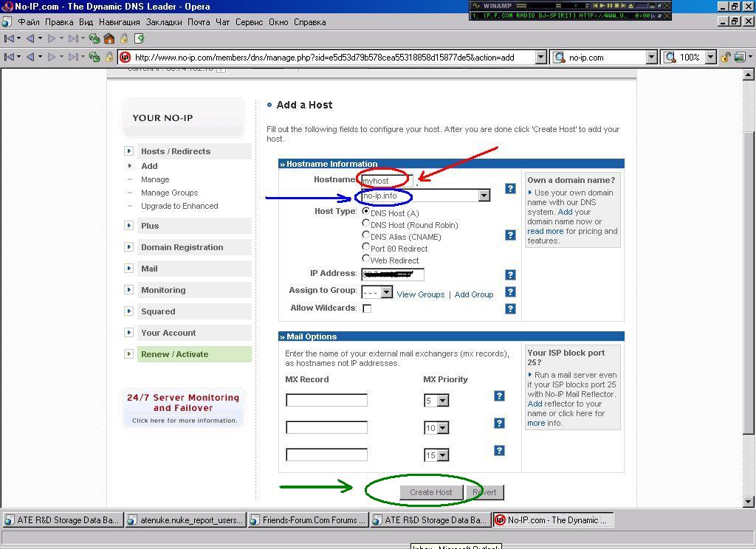
Task: Open zoom 100% dropdown
Action: 711,58
